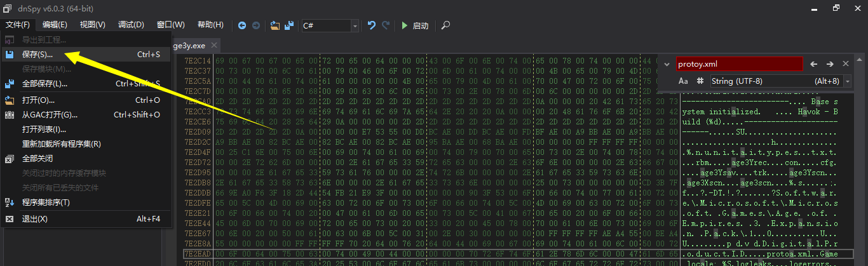Open the 调试(D) menu

click(x=131, y=25)
